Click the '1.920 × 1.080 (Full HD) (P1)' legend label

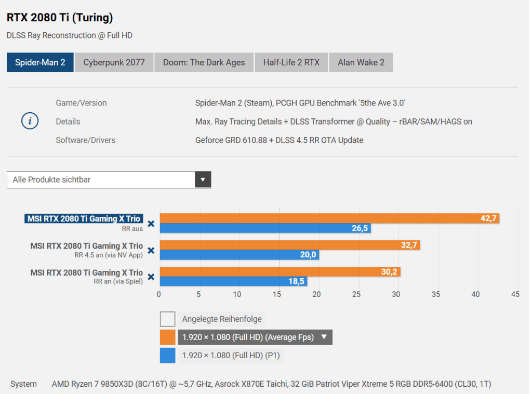[x=231, y=356]
